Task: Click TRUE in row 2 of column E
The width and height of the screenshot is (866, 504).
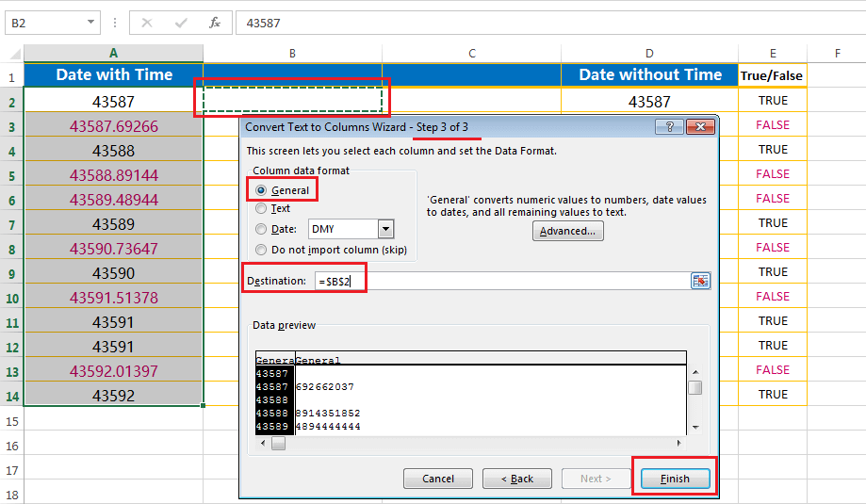Action: (773, 101)
